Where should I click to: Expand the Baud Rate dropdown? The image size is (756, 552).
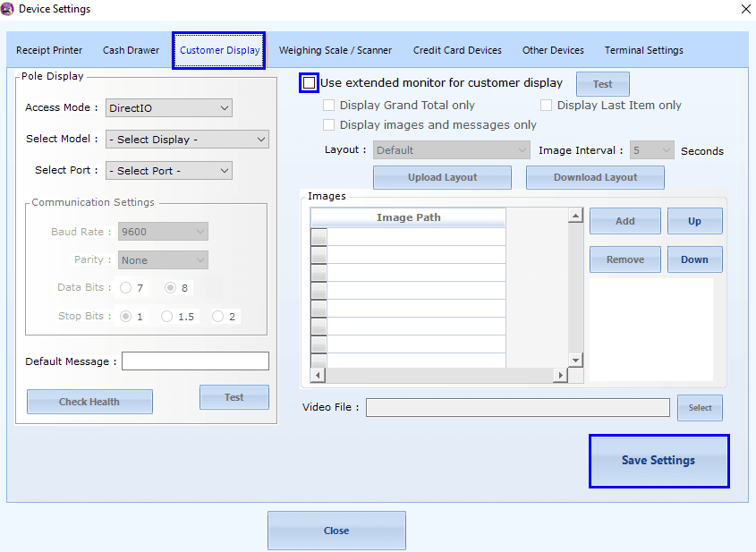coord(163,232)
